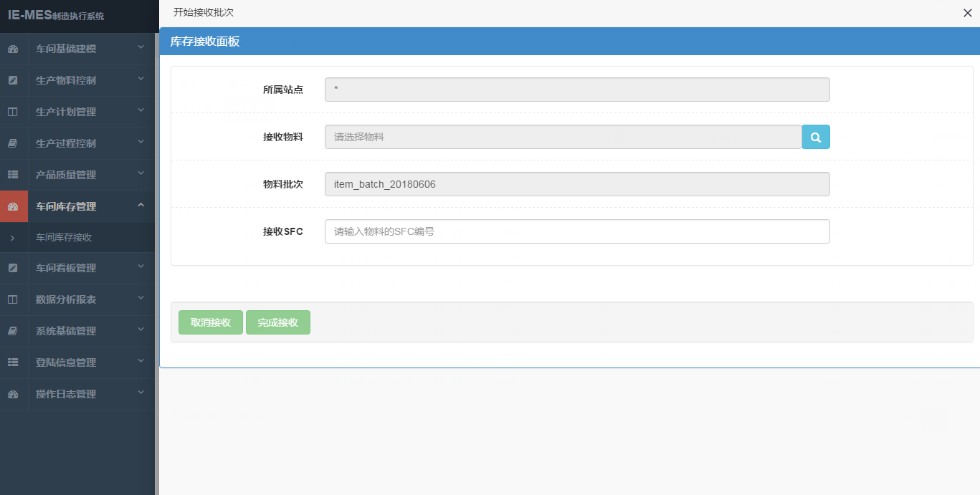This screenshot has width=980, height=495.
Task: Expand the 数据分析报表 chevron
Action: pos(141,299)
